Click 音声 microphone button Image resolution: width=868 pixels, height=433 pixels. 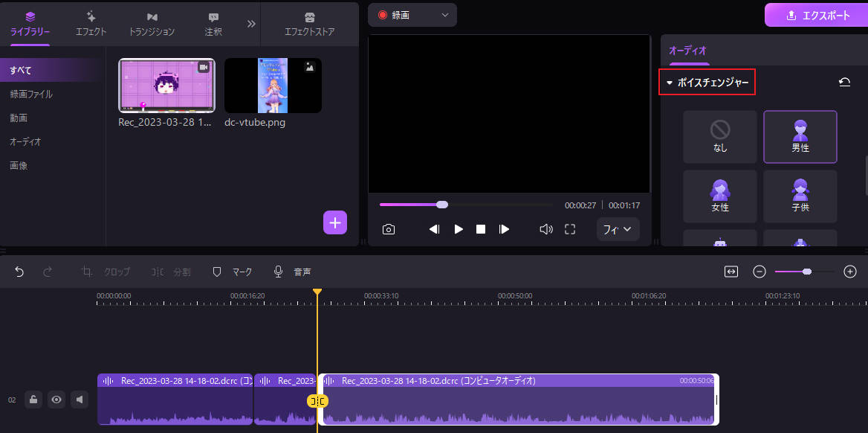coord(292,272)
